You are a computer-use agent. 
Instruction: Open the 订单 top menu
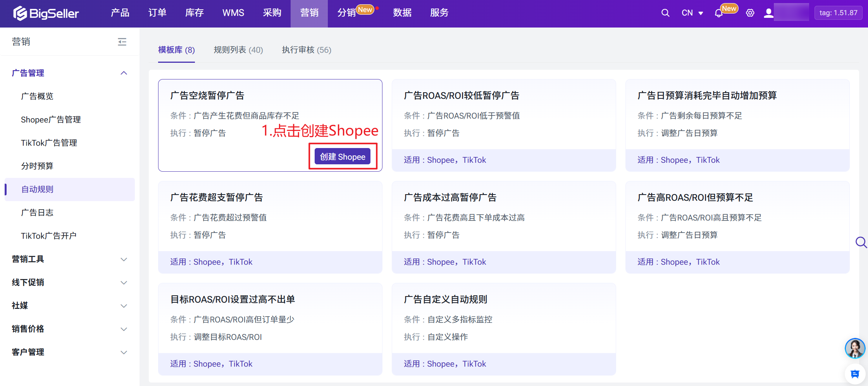pyautogui.click(x=157, y=13)
